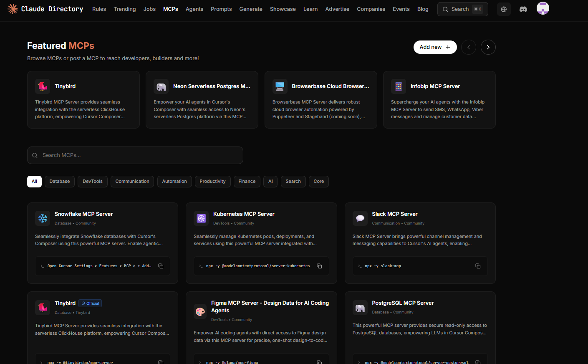The width and height of the screenshot is (588, 364).
Task: Copy the Snowflake install command
Action: point(161,266)
